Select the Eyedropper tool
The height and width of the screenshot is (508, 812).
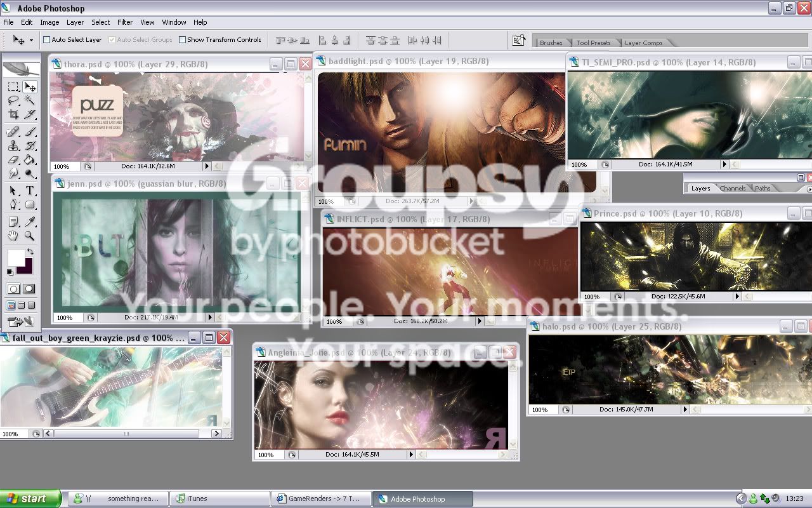(29, 222)
